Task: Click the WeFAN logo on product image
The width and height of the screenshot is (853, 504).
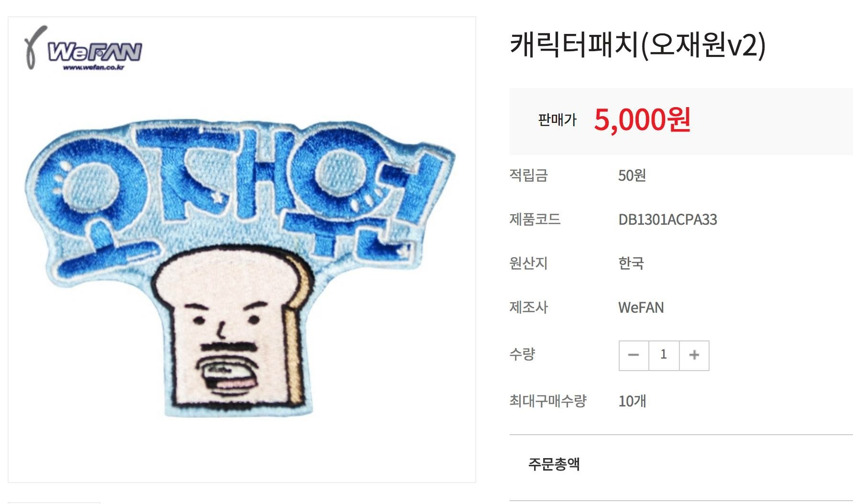Action: tap(83, 48)
